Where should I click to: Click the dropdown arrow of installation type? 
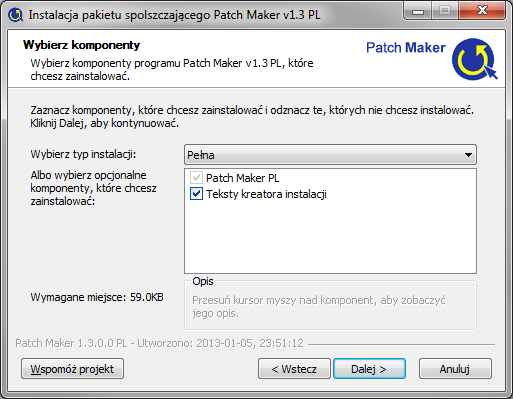pos(468,155)
